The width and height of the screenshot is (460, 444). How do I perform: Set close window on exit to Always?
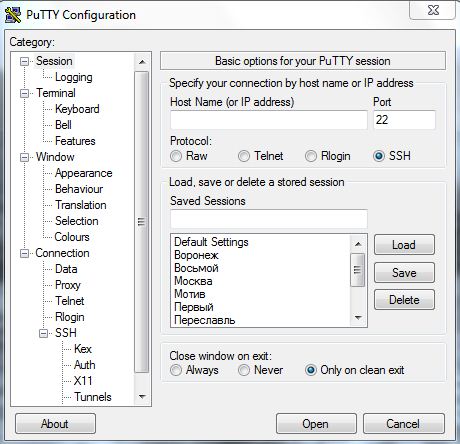pos(176,370)
